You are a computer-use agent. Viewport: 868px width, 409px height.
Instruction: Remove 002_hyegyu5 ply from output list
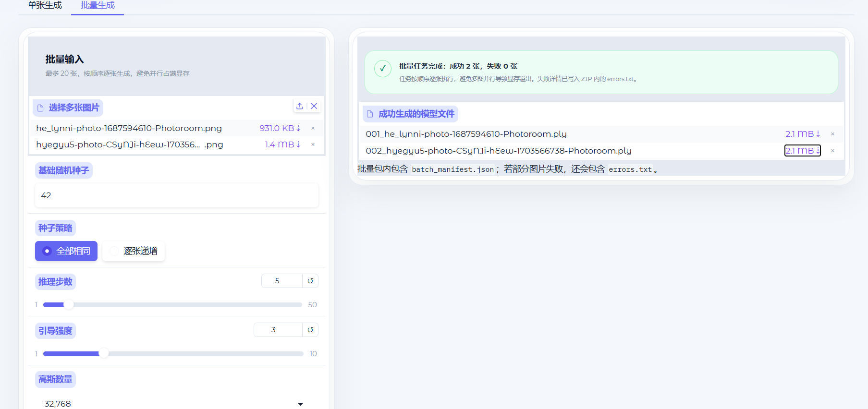[x=832, y=151]
